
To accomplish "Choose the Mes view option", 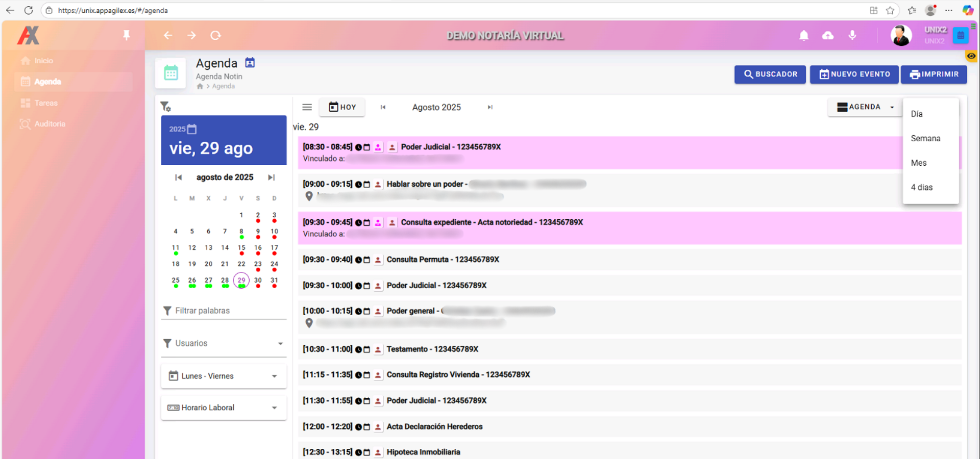I will click(x=919, y=163).
